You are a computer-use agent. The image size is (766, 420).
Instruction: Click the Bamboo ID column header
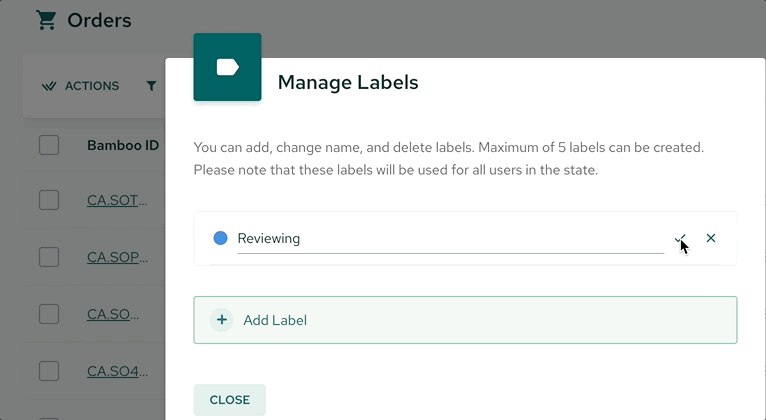(x=123, y=145)
